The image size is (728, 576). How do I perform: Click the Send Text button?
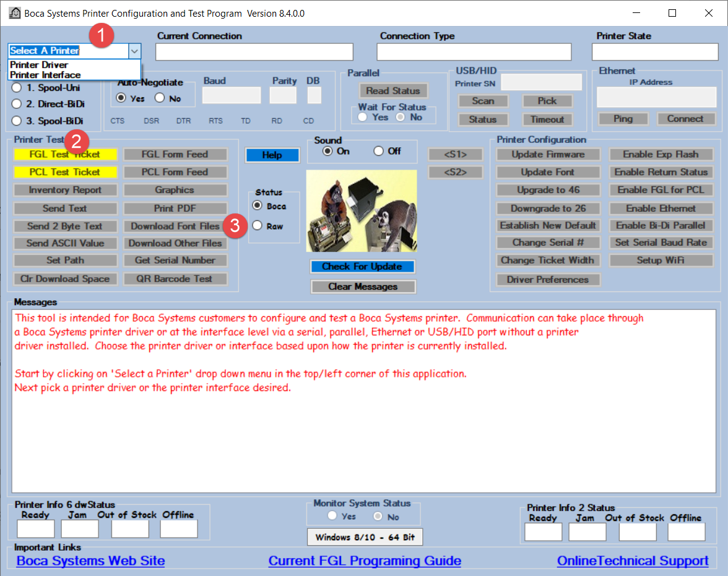tap(65, 208)
